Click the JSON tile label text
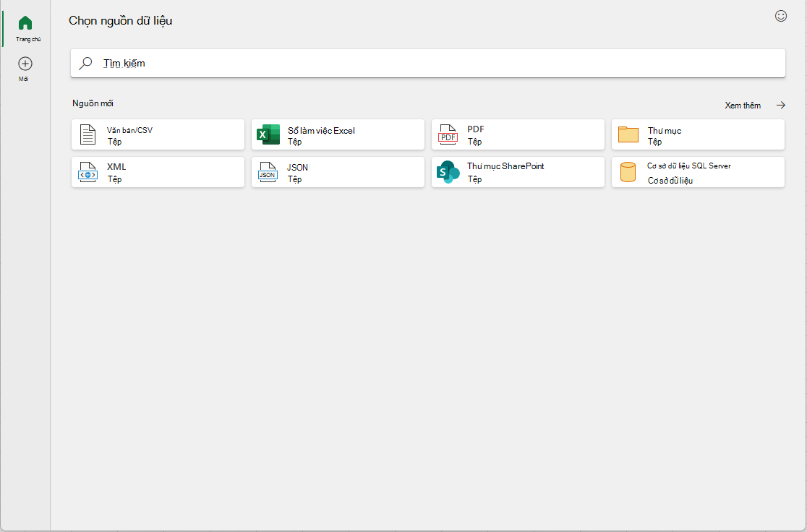The width and height of the screenshot is (807, 532). (297, 167)
